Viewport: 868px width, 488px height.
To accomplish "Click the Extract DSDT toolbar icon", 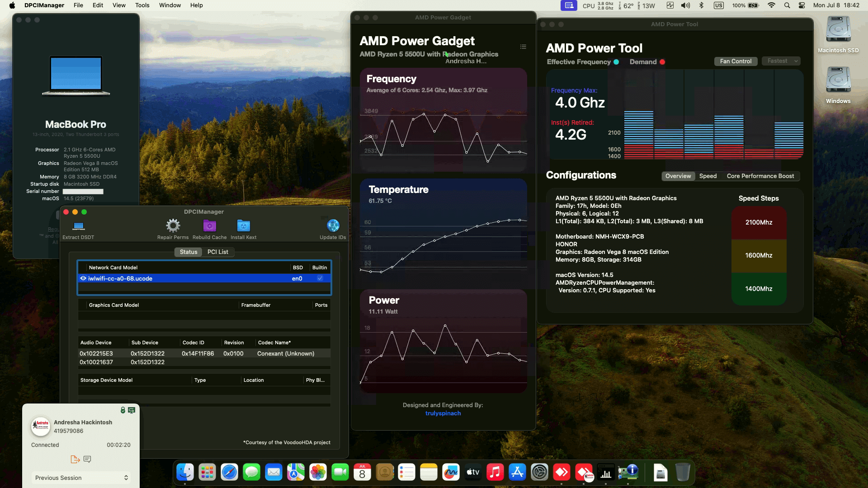I will pos(79,226).
